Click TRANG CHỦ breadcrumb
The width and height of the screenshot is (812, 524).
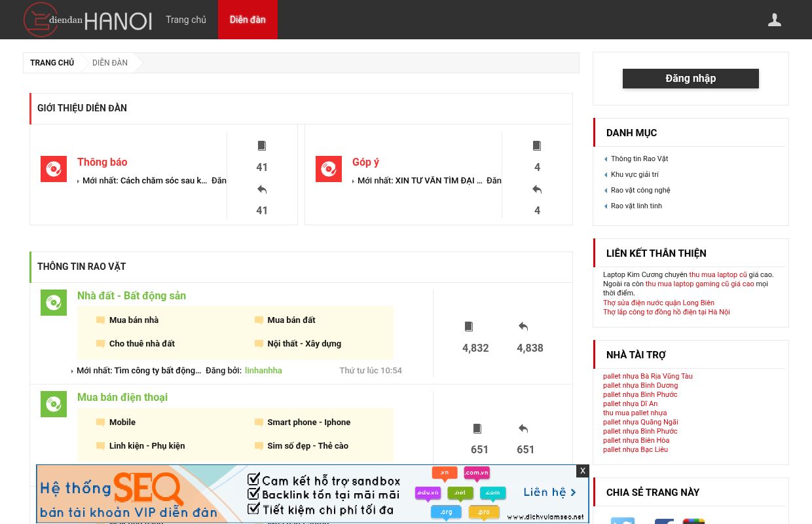[x=52, y=63]
